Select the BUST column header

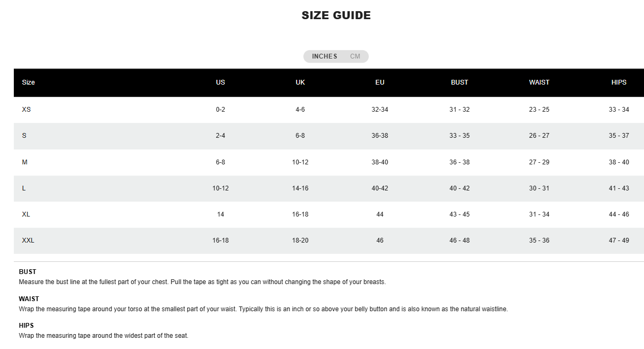tap(460, 82)
